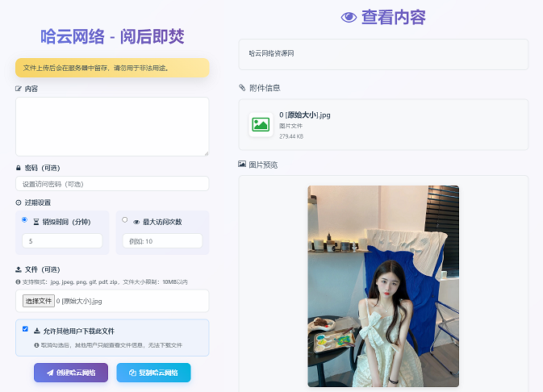The image size is (543, 392).
Task: Click the eye icon beside 查看内容 heading
Action: [349, 17]
